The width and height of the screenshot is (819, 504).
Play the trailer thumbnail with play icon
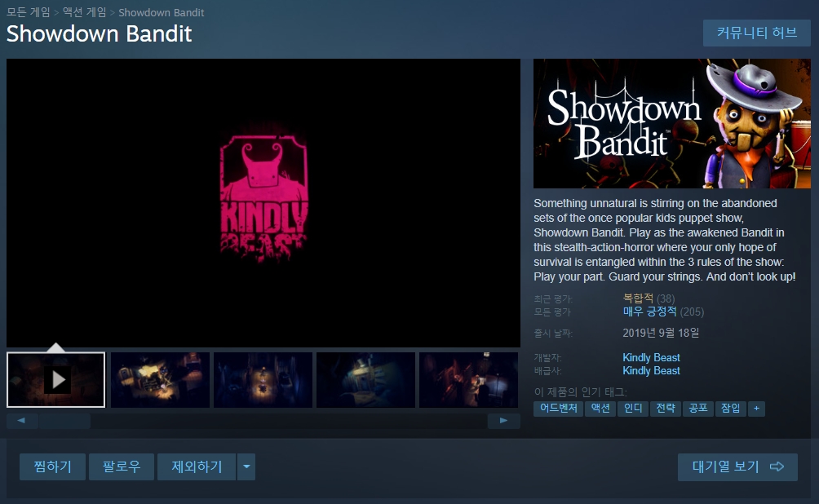(56, 380)
